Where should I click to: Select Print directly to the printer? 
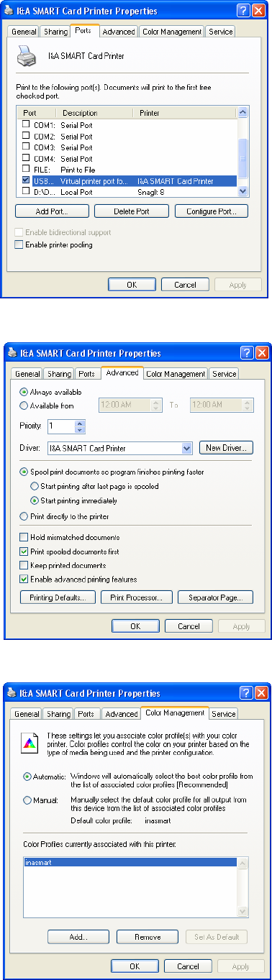pos(23,516)
